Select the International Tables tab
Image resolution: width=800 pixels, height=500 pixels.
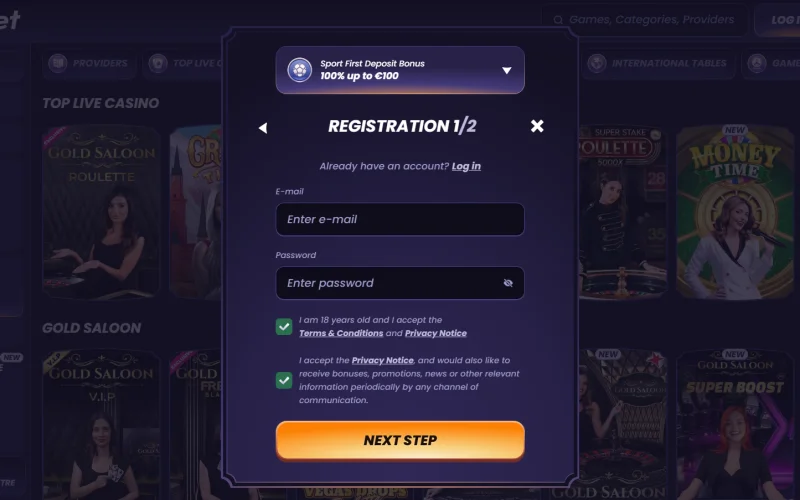[658, 63]
